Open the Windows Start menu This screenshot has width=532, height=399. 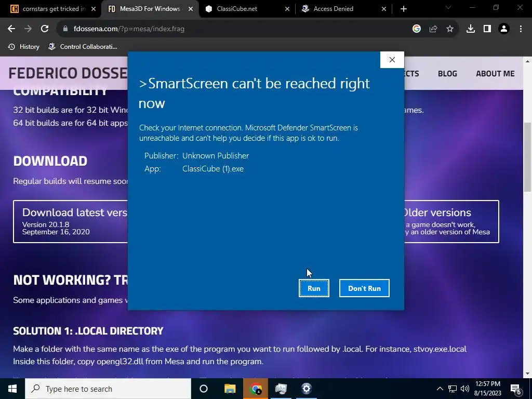pyautogui.click(x=12, y=389)
